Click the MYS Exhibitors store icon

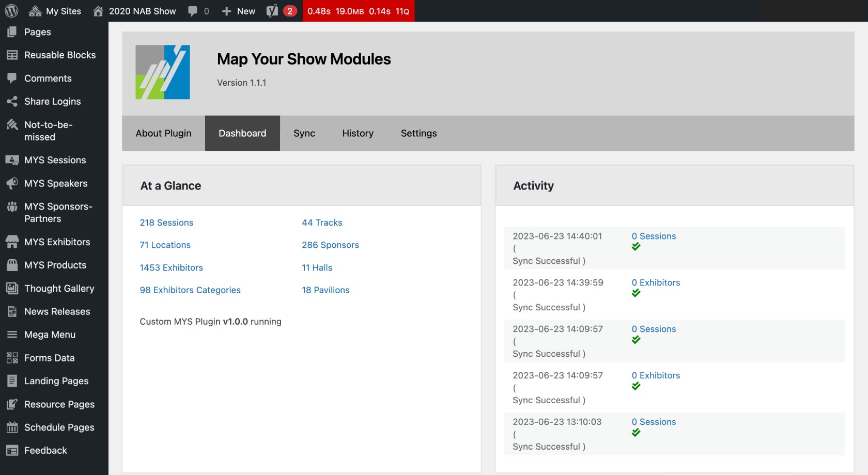pyautogui.click(x=12, y=242)
